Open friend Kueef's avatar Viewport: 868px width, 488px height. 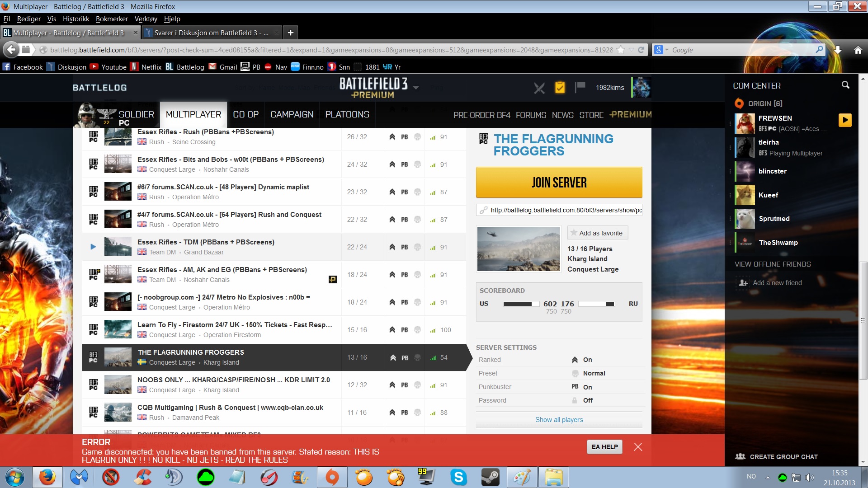tap(745, 195)
